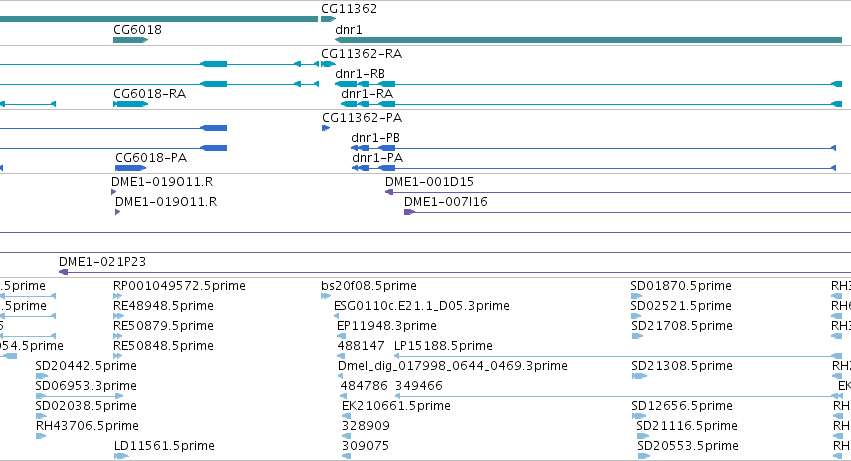Click the RE50879.5prime EST
Viewport: 851px width, 461px height.
click(x=117, y=336)
